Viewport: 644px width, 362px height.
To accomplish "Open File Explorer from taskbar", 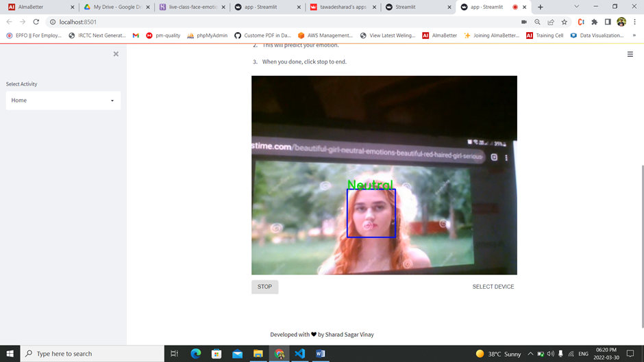I will coord(258,353).
